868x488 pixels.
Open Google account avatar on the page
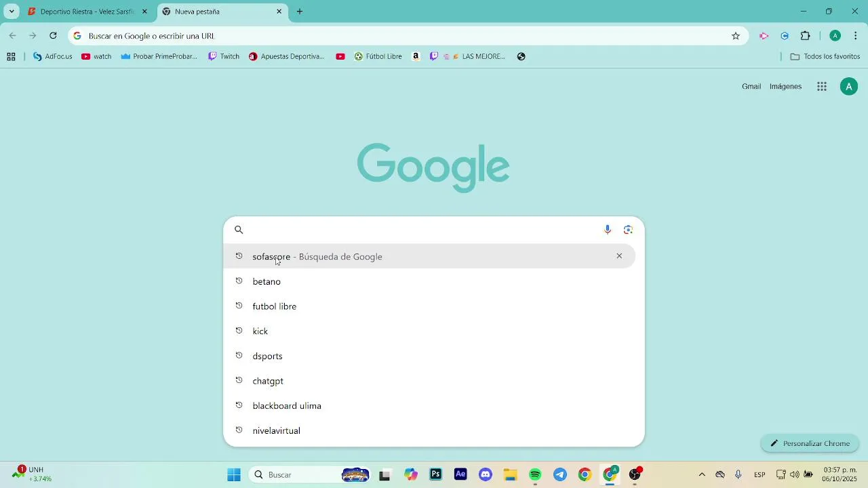[x=849, y=87]
